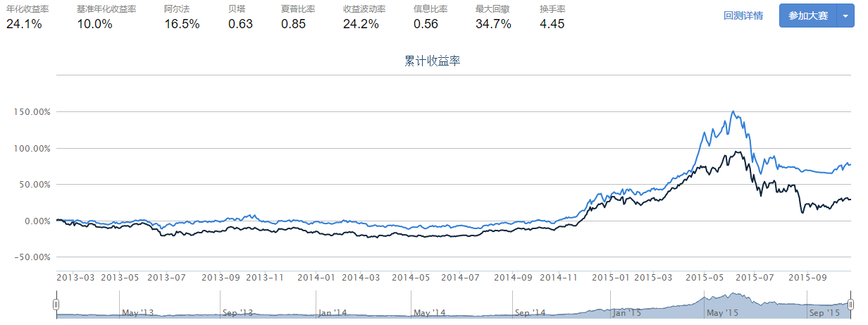This screenshot has width=868, height=325.
Task: Click the 2015-01 x-axis date label
Action: (x=610, y=278)
